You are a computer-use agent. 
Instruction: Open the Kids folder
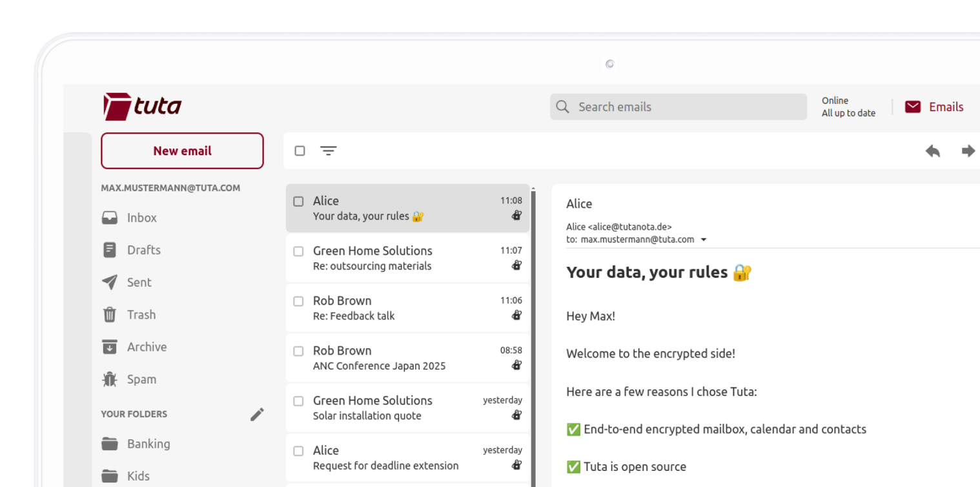[138, 476]
